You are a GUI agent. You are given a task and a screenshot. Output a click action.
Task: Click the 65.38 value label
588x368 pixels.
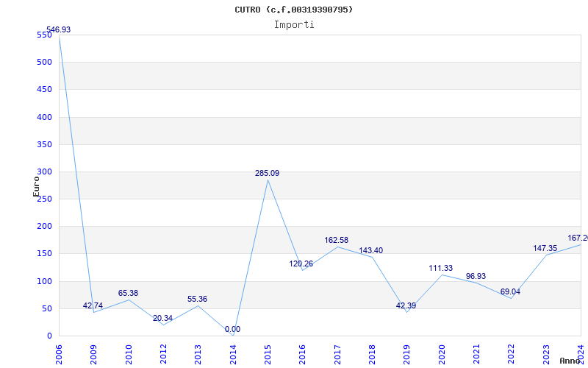coord(128,293)
